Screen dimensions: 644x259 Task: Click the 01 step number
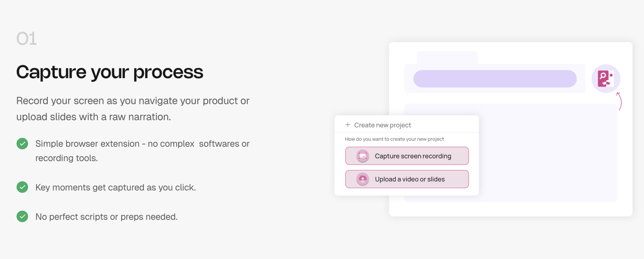click(x=26, y=39)
